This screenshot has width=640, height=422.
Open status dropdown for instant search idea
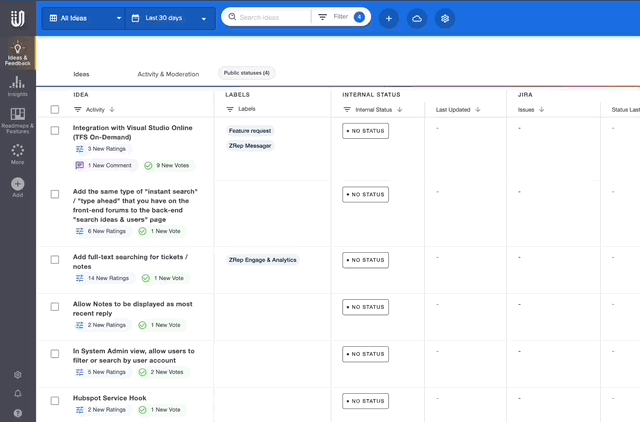(365, 195)
